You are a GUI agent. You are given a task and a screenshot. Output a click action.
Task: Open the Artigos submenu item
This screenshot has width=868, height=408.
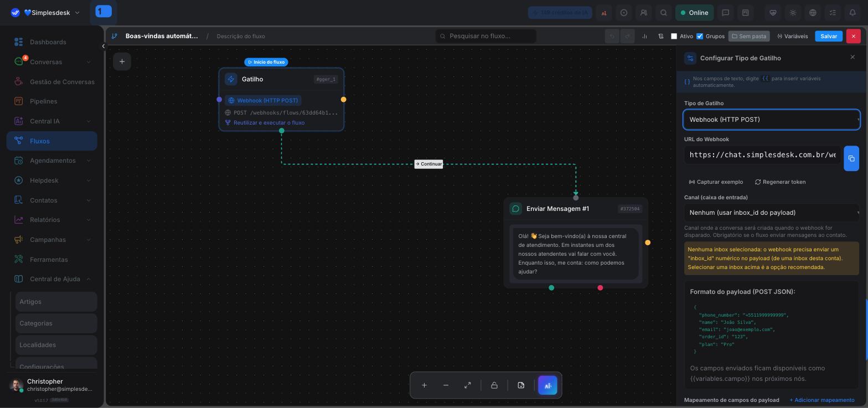(x=56, y=302)
